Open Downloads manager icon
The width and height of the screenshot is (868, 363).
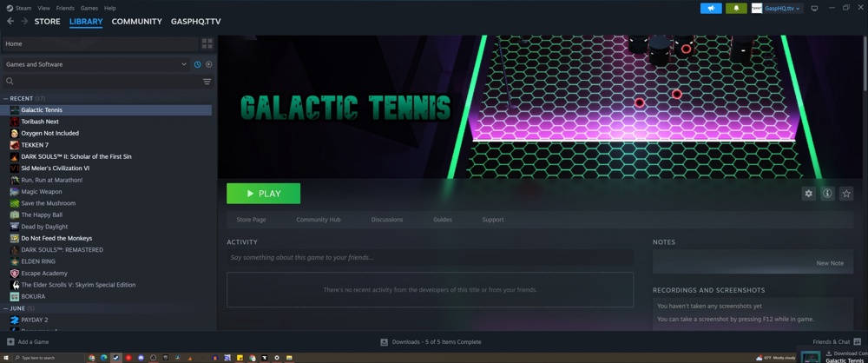coord(385,342)
